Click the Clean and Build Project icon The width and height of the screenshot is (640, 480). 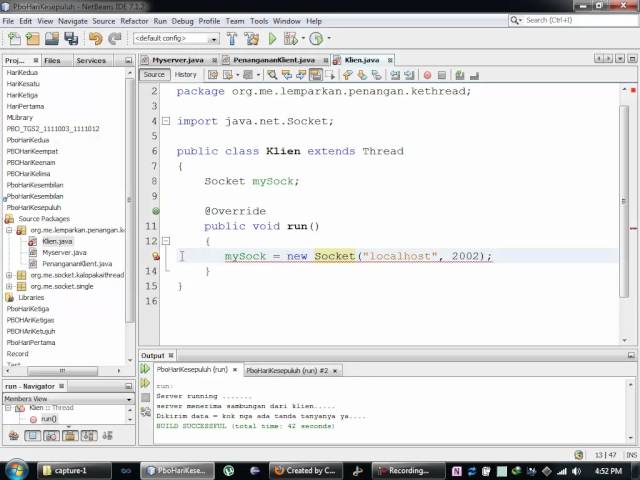point(252,39)
